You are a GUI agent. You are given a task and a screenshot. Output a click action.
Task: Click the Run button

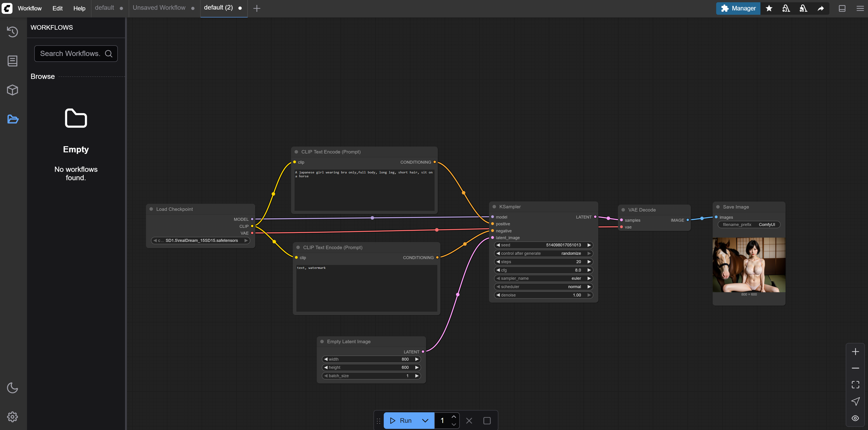click(x=401, y=420)
